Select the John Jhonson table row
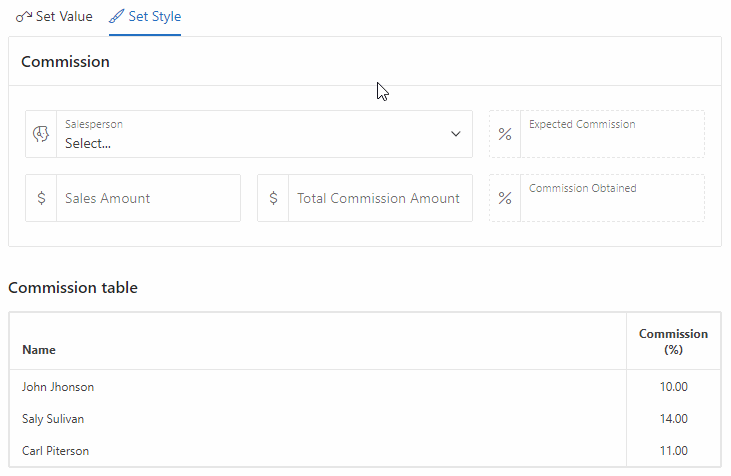This screenshot has width=731, height=476. [x=365, y=386]
